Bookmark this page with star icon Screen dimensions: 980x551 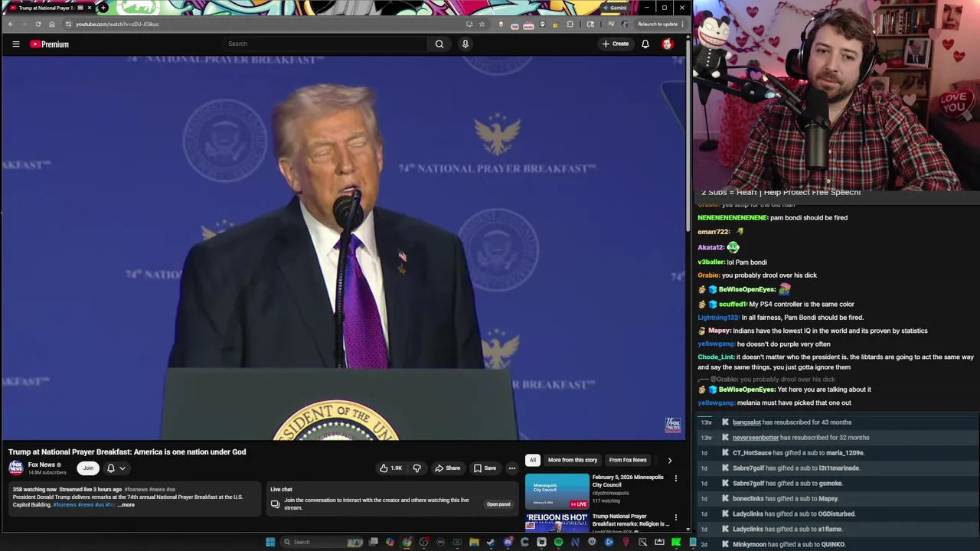482,24
